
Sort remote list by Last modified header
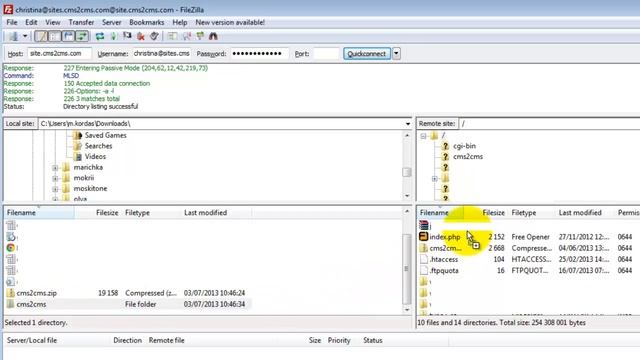pyautogui.click(x=585, y=213)
